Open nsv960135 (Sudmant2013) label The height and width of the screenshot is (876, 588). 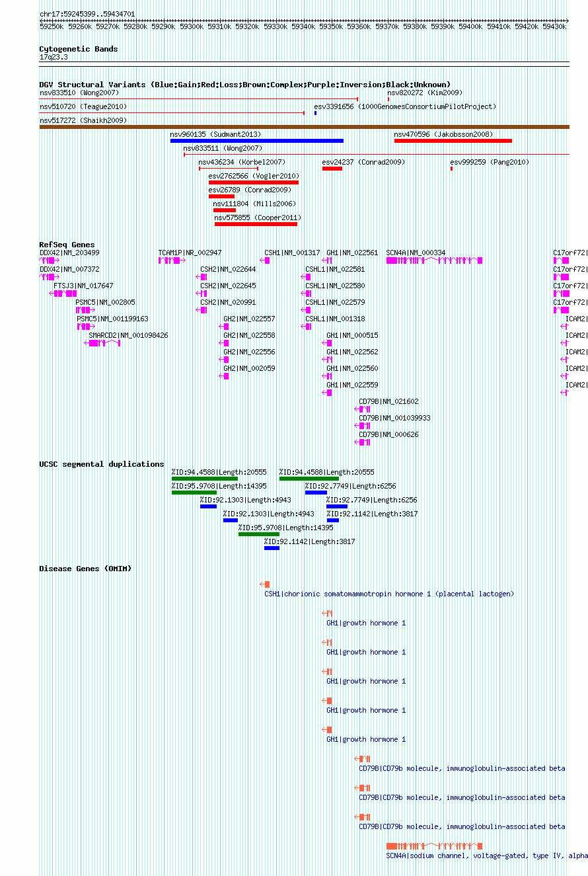pyautogui.click(x=216, y=135)
